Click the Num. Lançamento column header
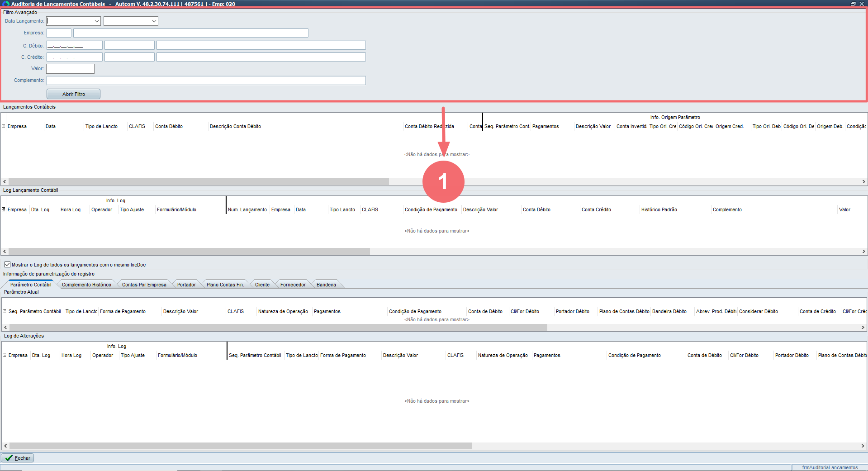 tap(247, 209)
